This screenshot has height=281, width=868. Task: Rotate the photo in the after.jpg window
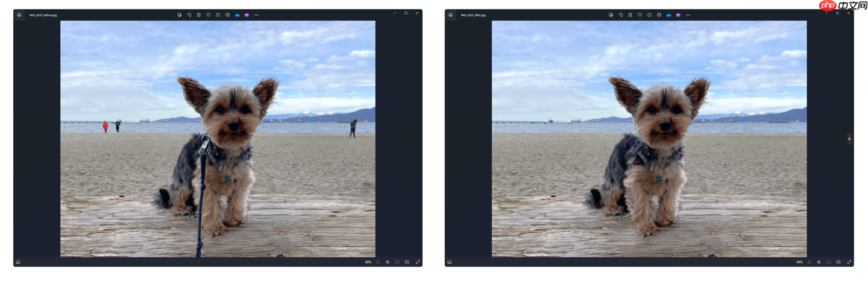pyautogui.click(x=620, y=15)
